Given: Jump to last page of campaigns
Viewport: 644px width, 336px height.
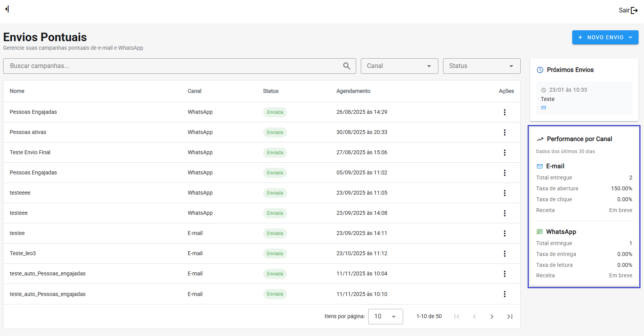Looking at the screenshot, I should (x=510, y=317).
